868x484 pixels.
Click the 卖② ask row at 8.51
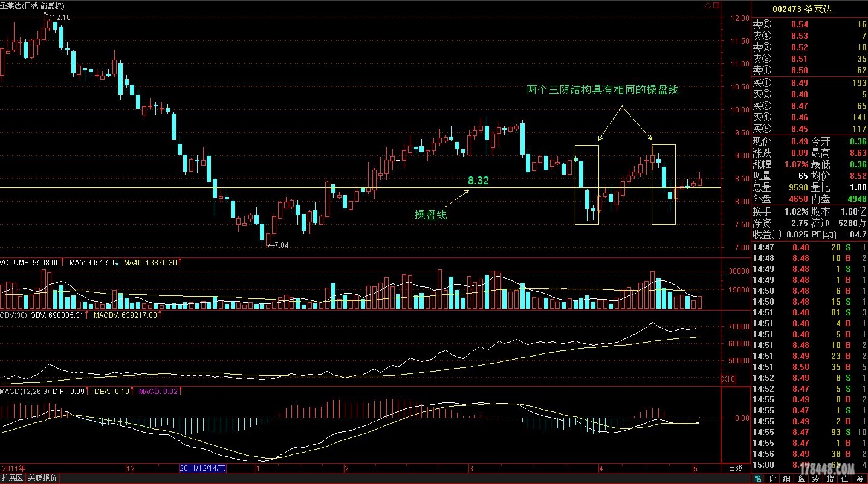[x=809, y=59]
